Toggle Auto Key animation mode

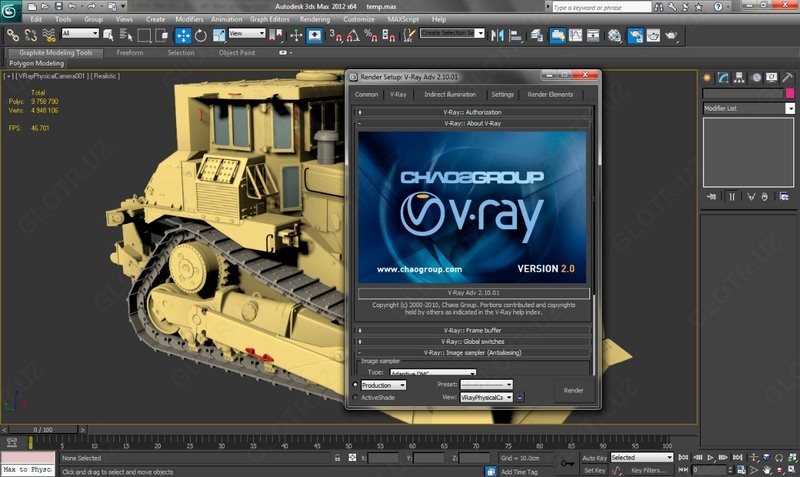point(594,458)
